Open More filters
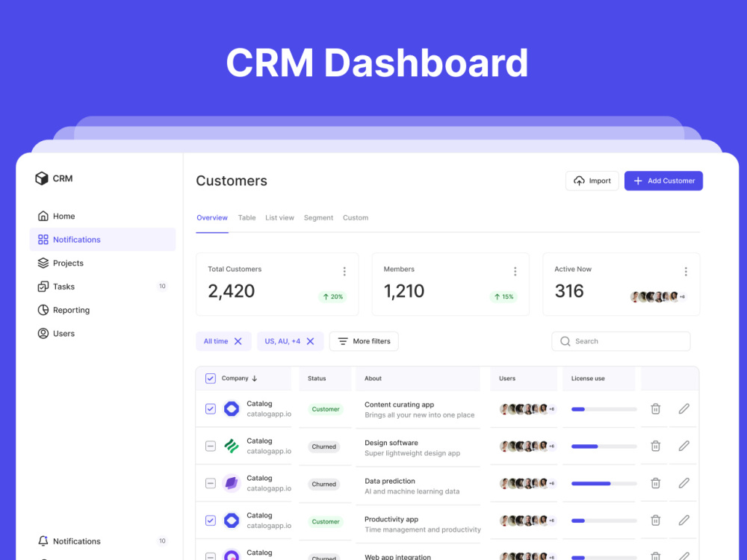Viewport: 747px width, 560px height. [x=364, y=341]
